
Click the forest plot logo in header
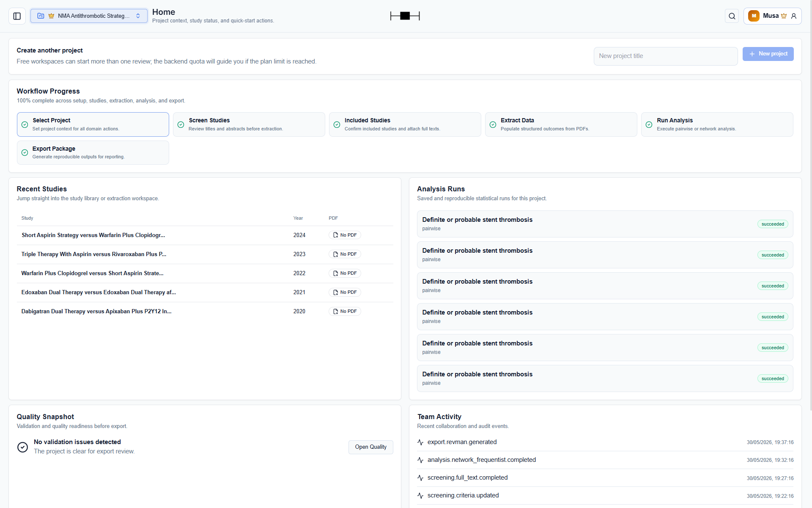click(x=405, y=16)
